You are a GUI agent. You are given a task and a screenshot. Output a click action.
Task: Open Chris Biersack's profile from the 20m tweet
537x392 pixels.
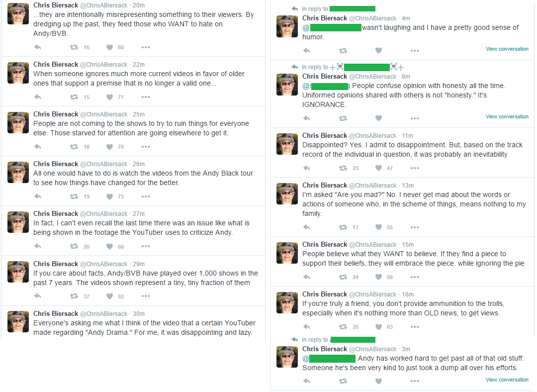(x=55, y=5)
